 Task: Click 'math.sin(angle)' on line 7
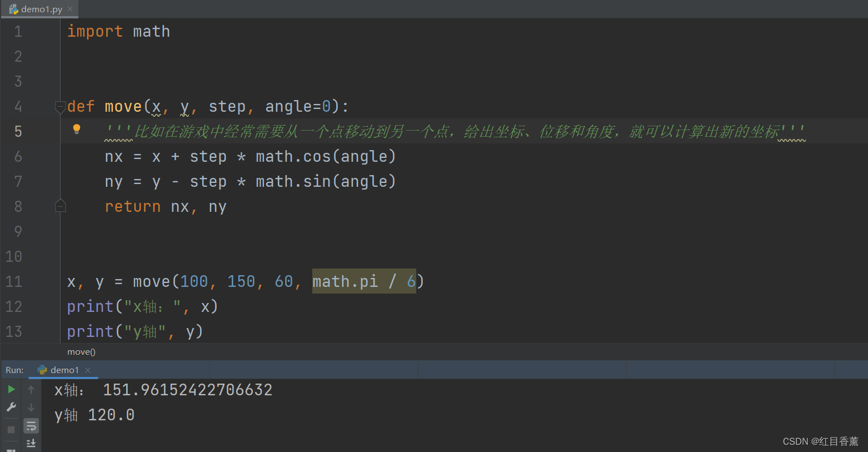[x=326, y=182]
